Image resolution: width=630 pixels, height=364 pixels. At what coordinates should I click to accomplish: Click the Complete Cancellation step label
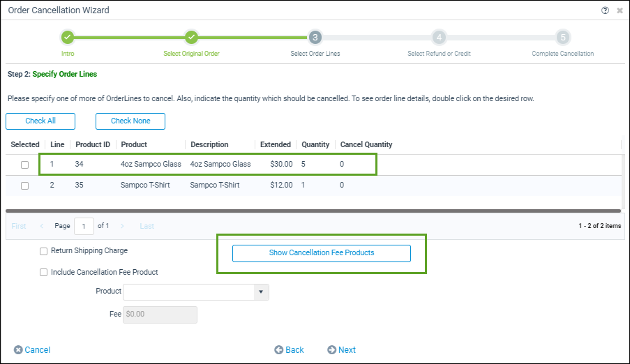pyautogui.click(x=563, y=54)
